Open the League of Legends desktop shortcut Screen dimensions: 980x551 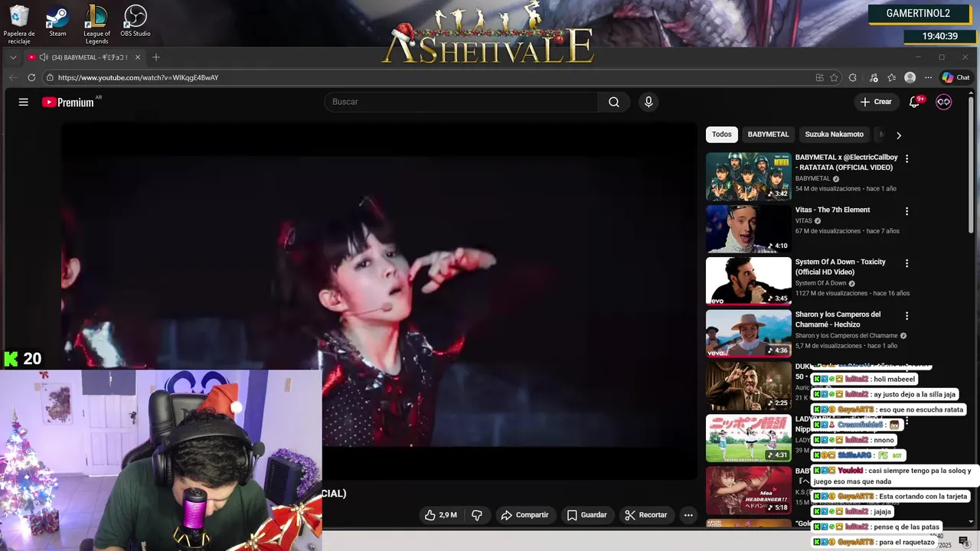[96, 24]
